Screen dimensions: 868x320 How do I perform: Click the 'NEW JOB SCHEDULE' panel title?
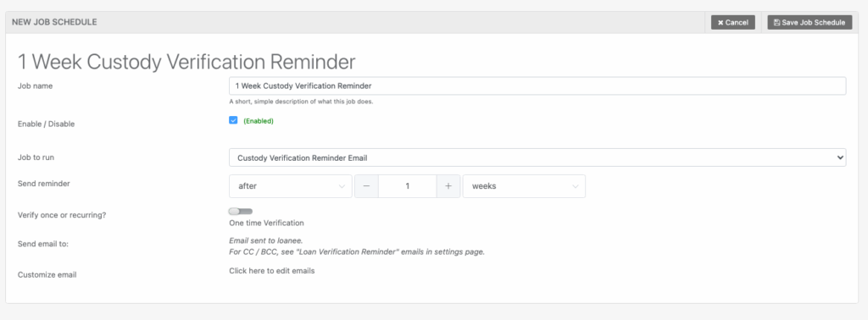[54, 22]
